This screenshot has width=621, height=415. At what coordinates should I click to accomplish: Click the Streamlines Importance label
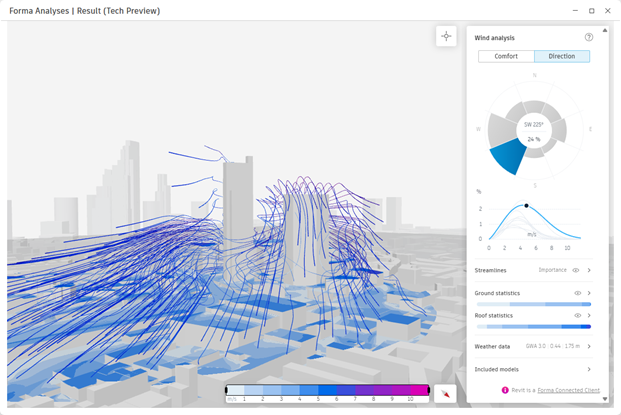point(552,270)
